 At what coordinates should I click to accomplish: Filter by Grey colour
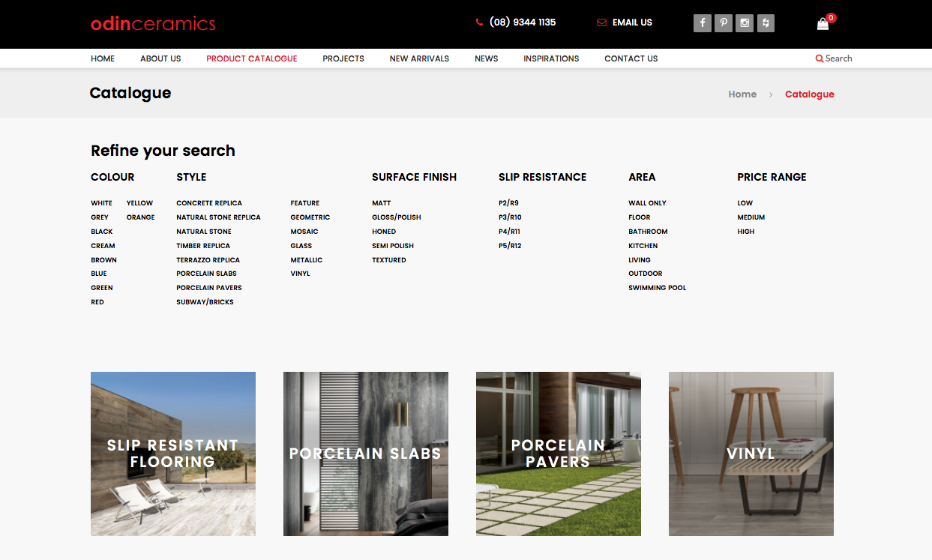(x=100, y=217)
